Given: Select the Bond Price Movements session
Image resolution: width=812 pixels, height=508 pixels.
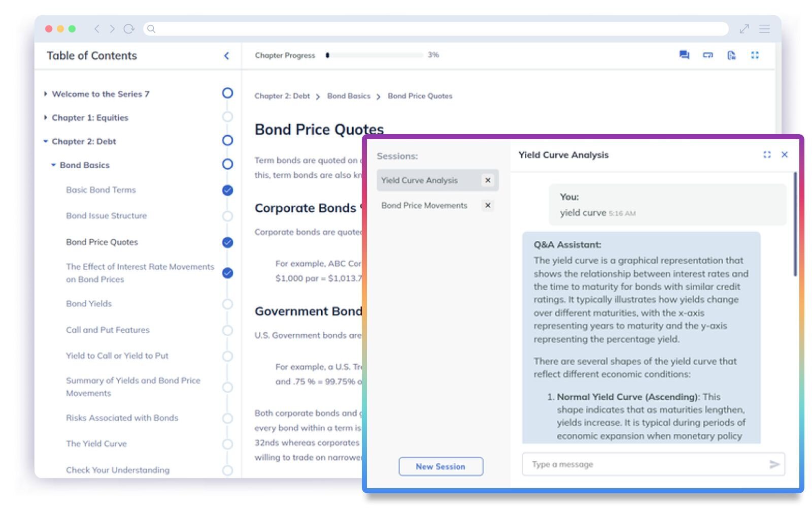Looking at the screenshot, I should tap(424, 205).
